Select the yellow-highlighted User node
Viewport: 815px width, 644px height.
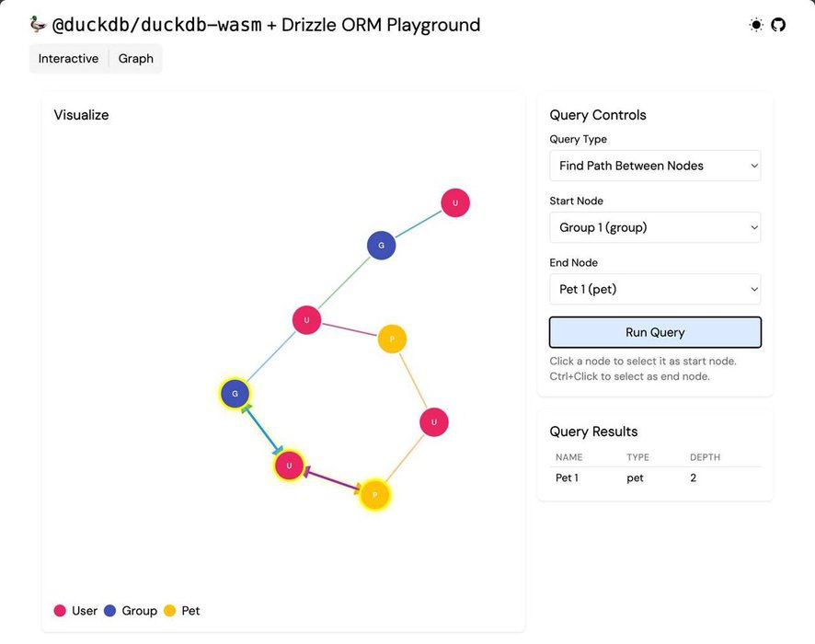click(x=289, y=466)
